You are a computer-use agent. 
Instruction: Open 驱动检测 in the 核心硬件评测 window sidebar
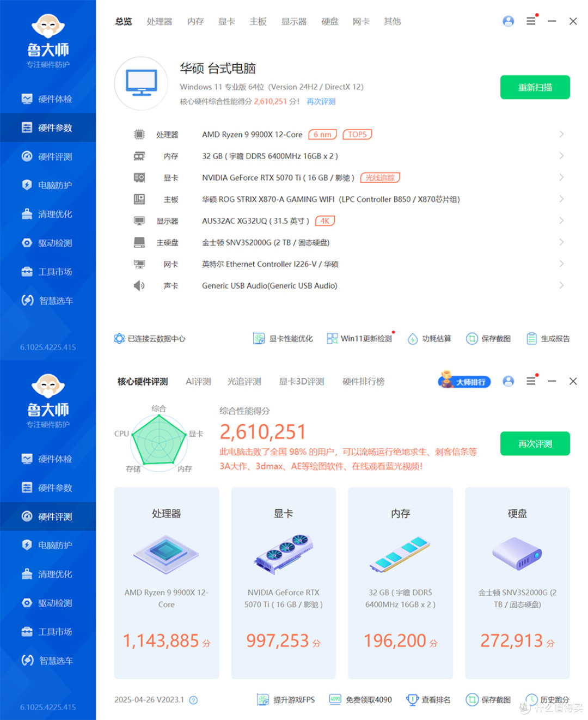(48, 603)
